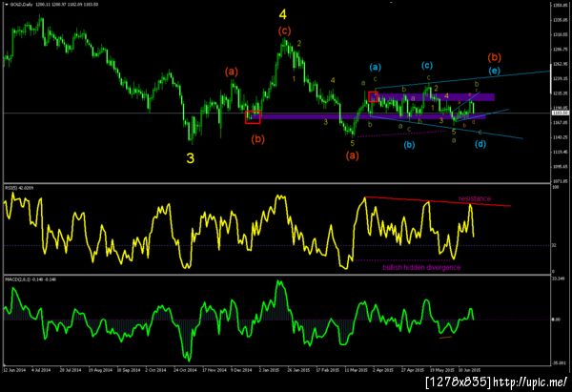Select the red resistance trendline on RSI

point(438,201)
